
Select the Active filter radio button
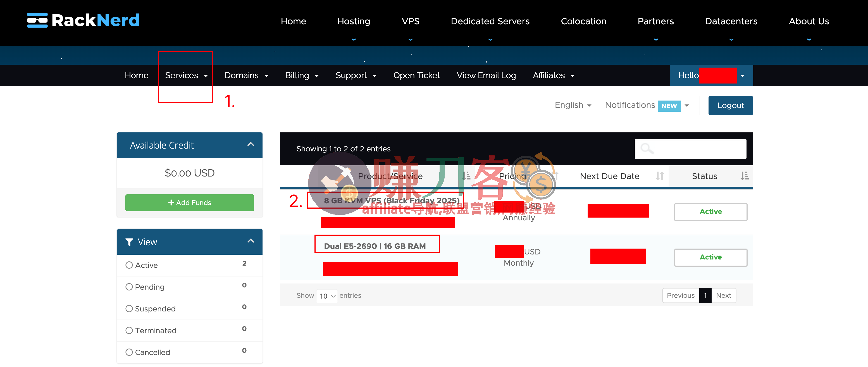coord(129,265)
